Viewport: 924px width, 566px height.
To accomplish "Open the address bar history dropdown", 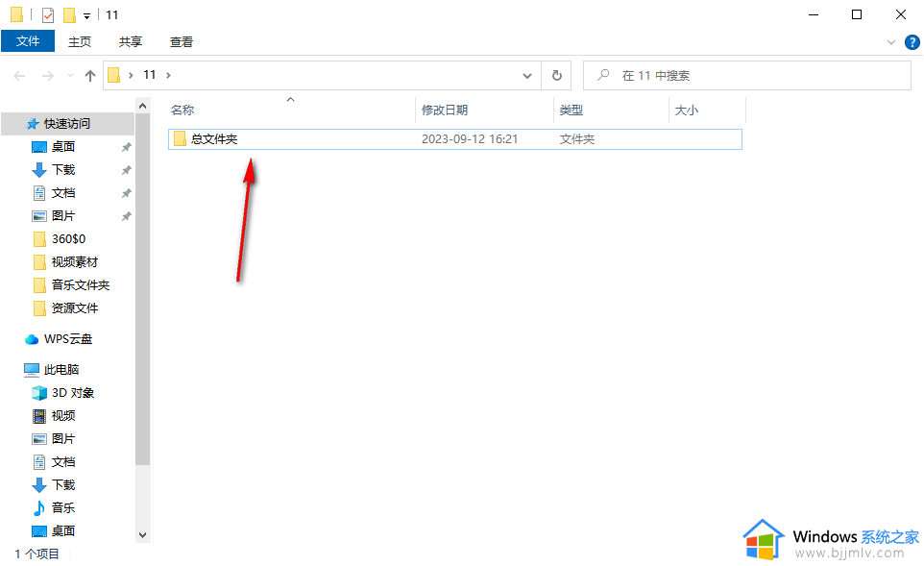I will click(526, 76).
